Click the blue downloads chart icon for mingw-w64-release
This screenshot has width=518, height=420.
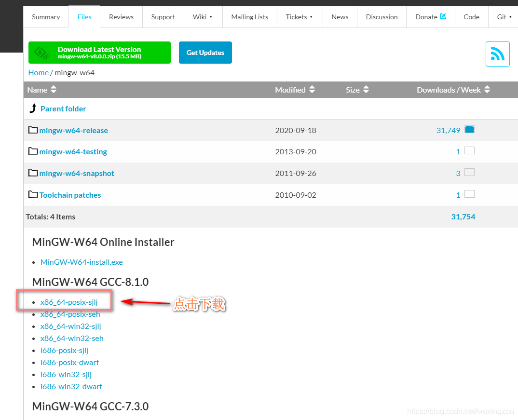(469, 129)
